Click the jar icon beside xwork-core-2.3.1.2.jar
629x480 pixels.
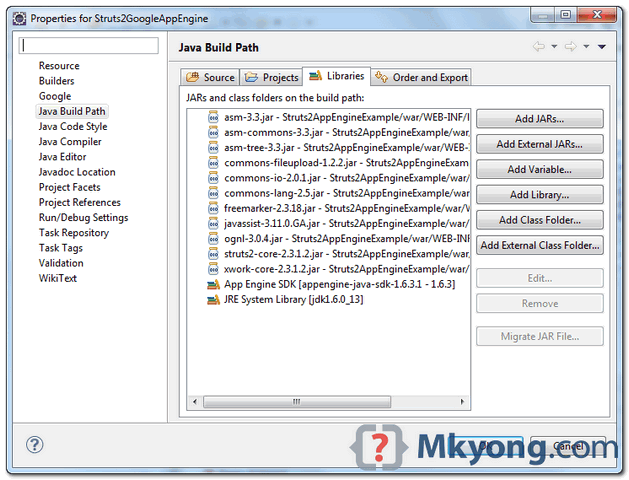[213, 269]
